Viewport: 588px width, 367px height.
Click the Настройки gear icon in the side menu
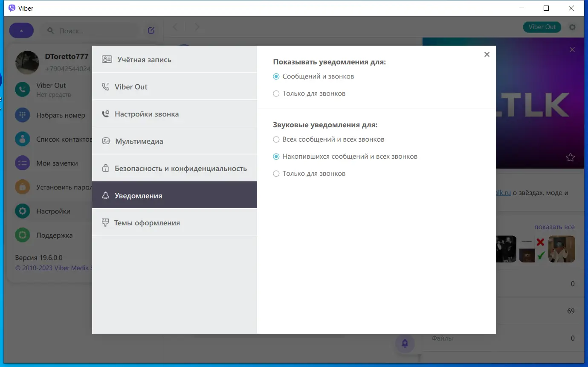(x=22, y=211)
